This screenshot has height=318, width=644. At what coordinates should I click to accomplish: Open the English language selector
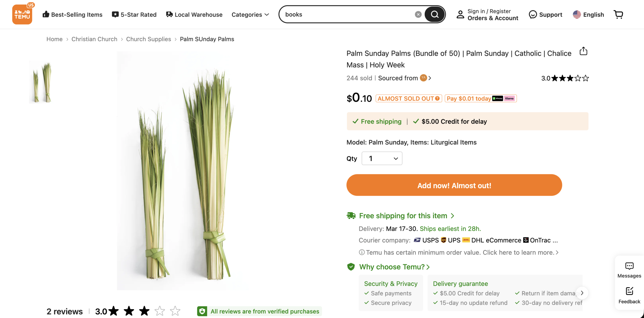click(588, 15)
